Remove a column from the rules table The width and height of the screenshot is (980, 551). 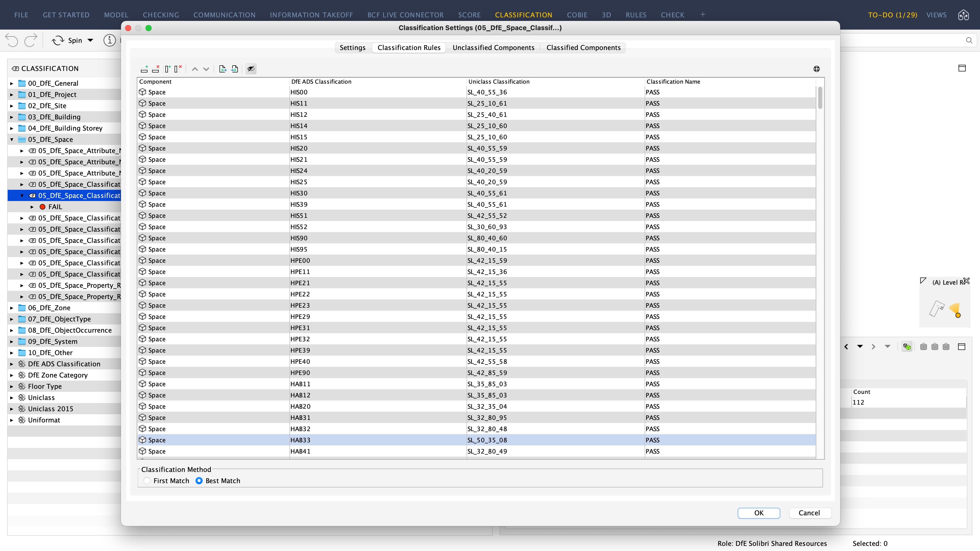coord(178,69)
